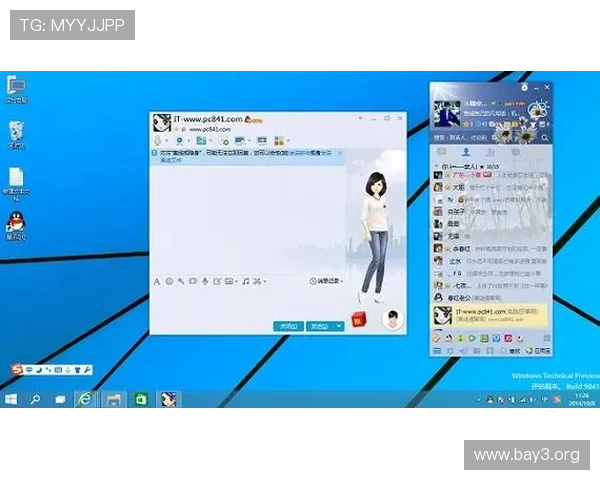Click the font style icon in chat toolbar
The height and width of the screenshot is (480, 600).
157,282
